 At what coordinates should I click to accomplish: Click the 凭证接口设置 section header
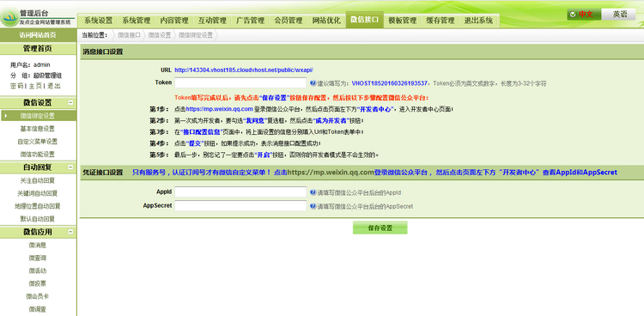103,173
